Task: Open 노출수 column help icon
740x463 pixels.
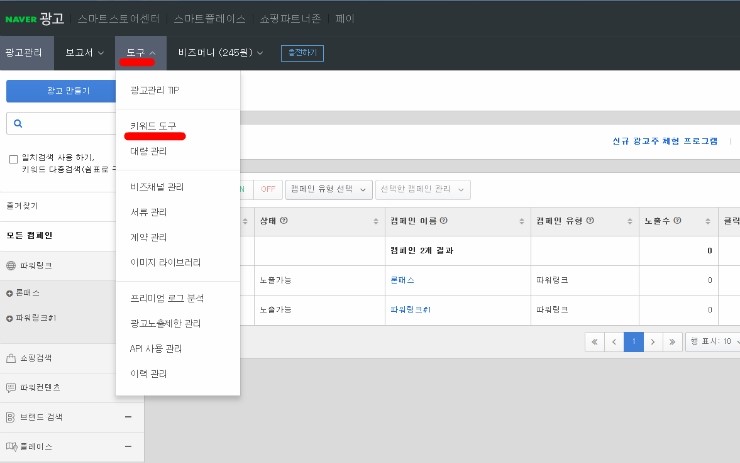Action: 677,220
